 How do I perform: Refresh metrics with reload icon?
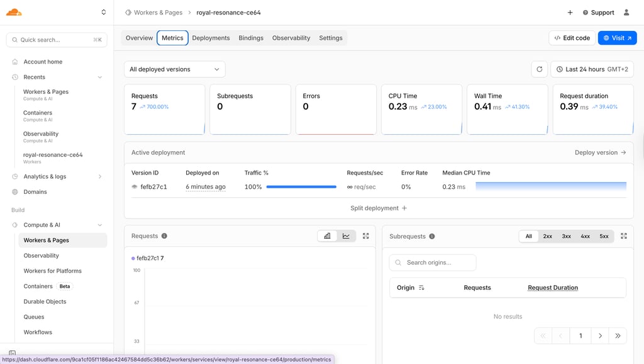click(x=539, y=69)
